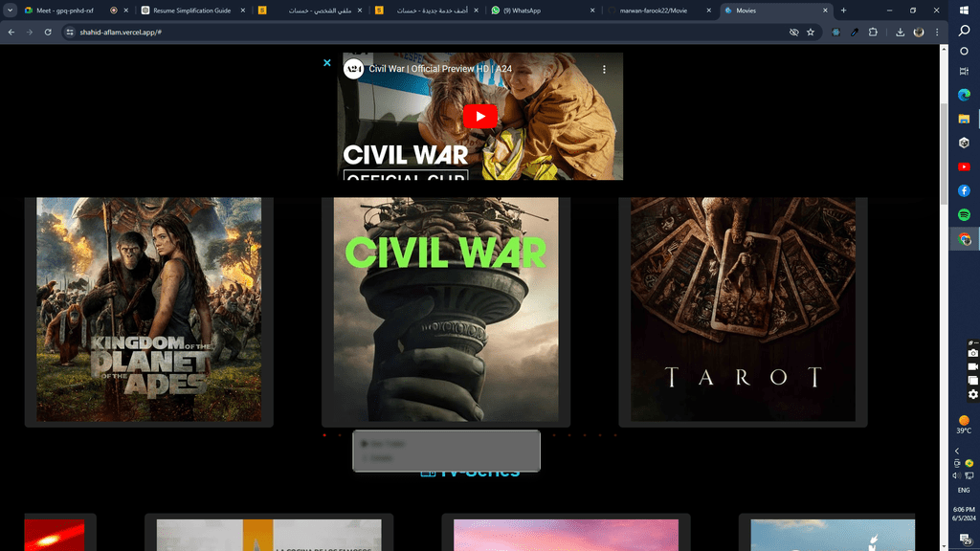This screenshot has width=980, height=551.
Task: Open React Developer Tools extension
Action: (x=835, y=32)
